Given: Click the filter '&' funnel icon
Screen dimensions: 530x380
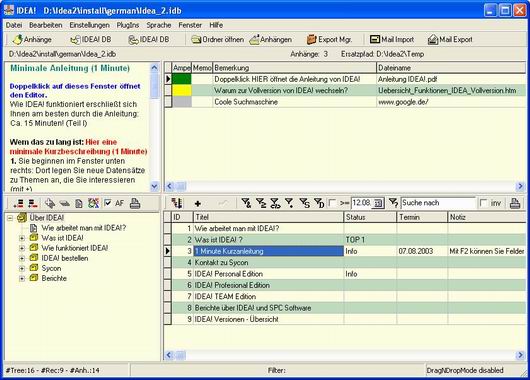Looking at the screenshot, I should pyautogui.click(x=246, y=203).
